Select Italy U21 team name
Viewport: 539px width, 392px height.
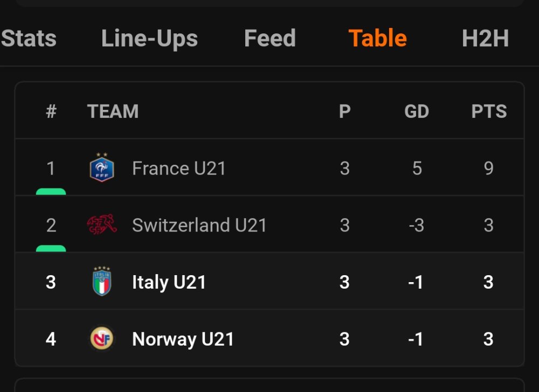[169, 283]
